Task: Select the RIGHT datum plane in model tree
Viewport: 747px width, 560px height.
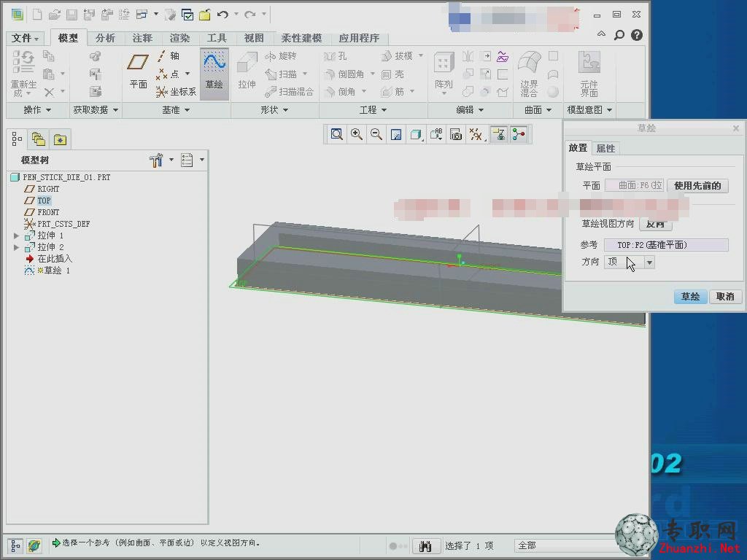Action: pos(48,189)
